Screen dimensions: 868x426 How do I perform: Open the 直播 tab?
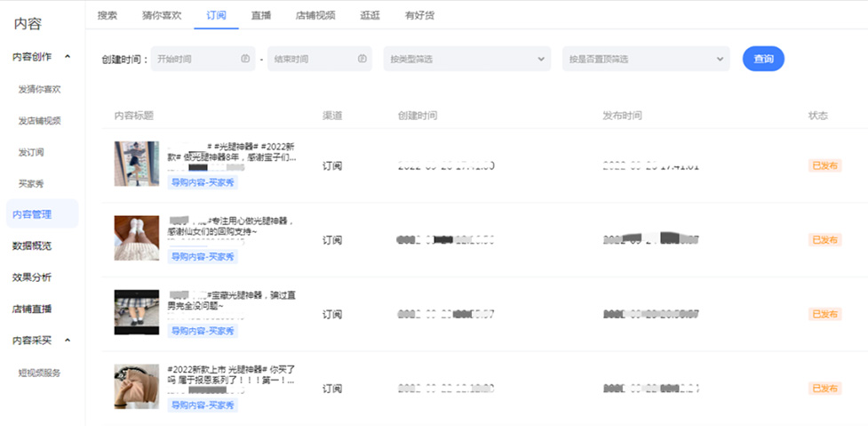click(260, 15)
